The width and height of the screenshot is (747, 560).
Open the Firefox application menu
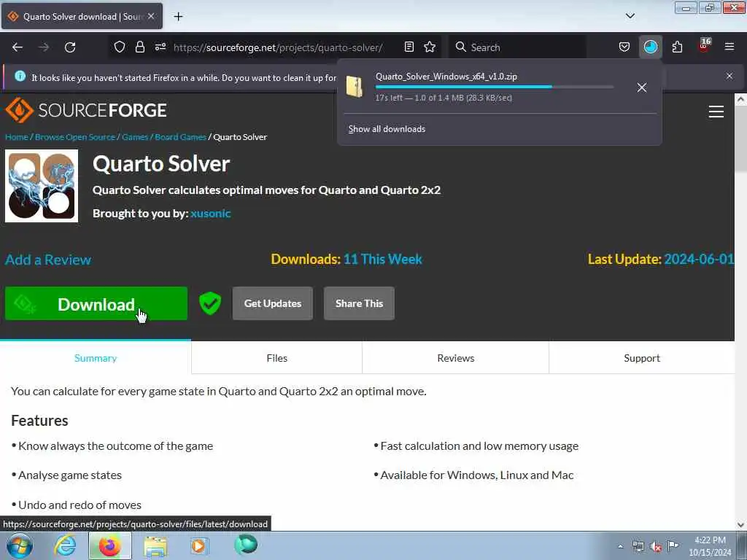tap(729, 47)
